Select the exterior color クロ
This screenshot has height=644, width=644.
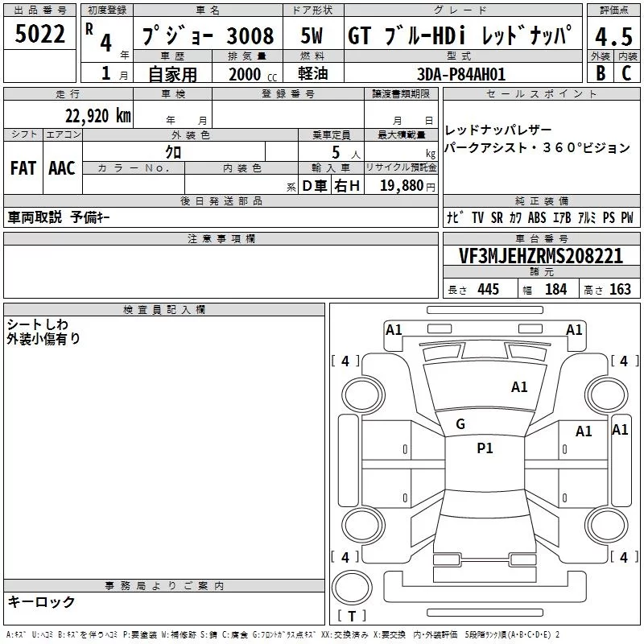[x=173, y=152]
